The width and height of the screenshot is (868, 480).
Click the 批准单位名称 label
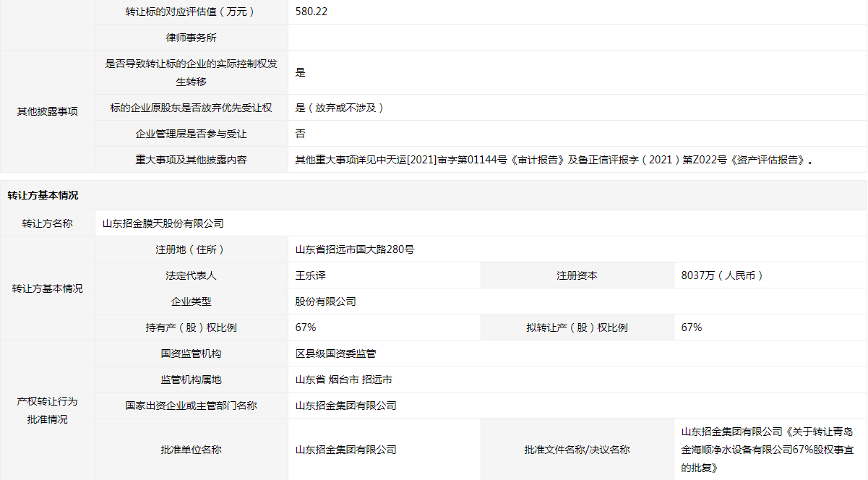(191, 450)
